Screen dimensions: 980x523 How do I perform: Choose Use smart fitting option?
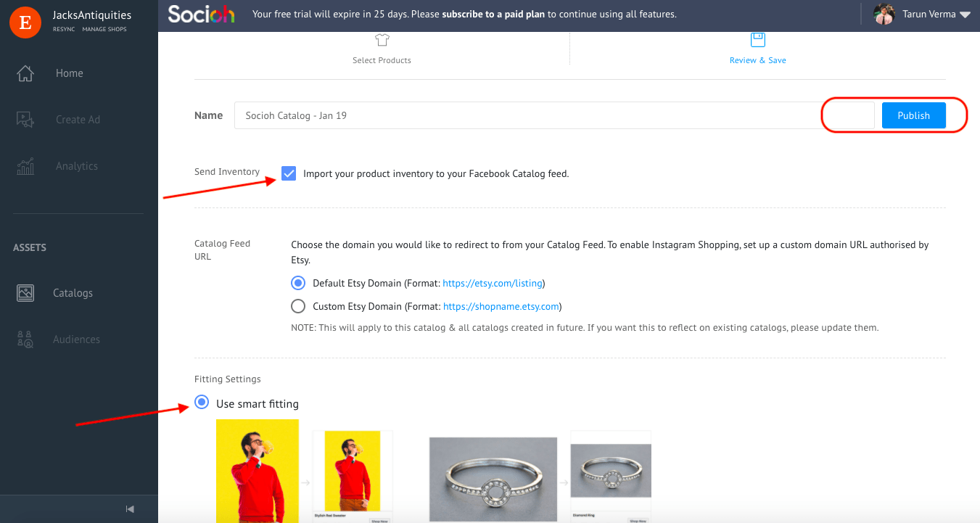click(202, 403)
